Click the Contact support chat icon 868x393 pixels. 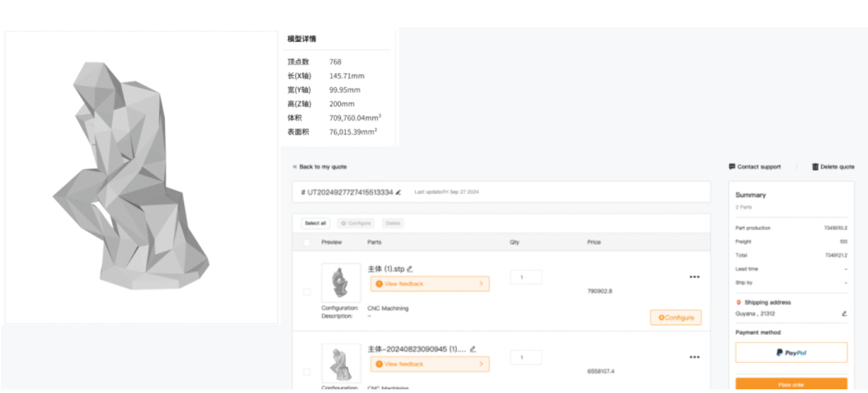[x=732, y=166]
